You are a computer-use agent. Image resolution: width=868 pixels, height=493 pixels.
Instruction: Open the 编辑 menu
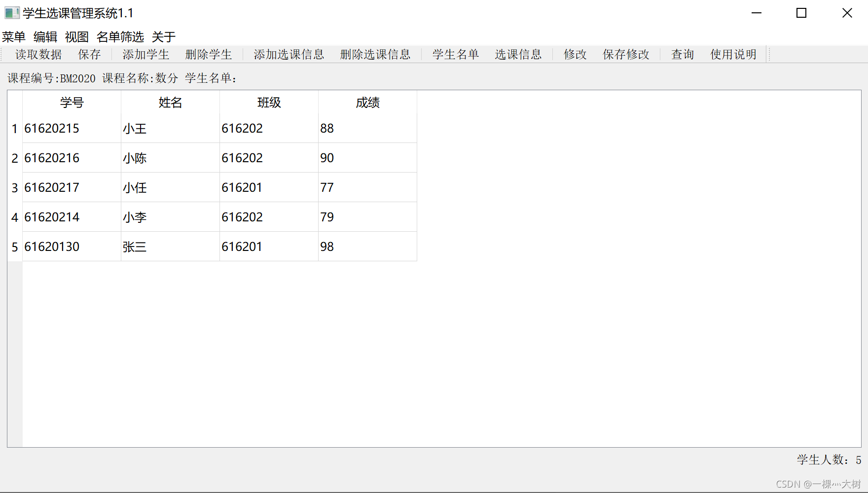pos(45,37)
